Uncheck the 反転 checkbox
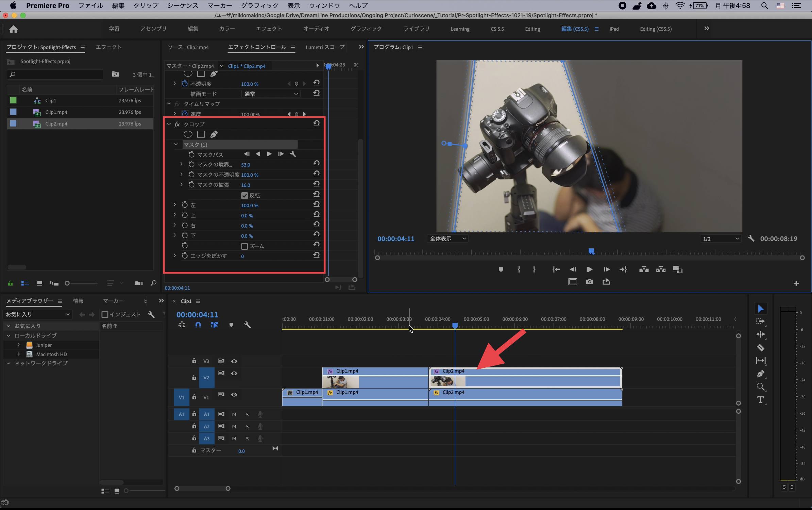The height and width of the screenshot is (510, 812). [x=244, y=196]
